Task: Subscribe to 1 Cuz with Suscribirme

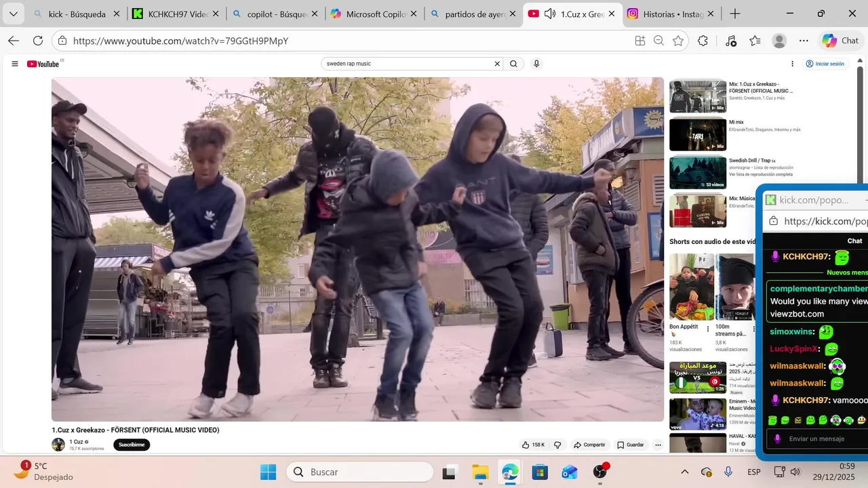Action: pyautogui.click(x=132, y=445)
